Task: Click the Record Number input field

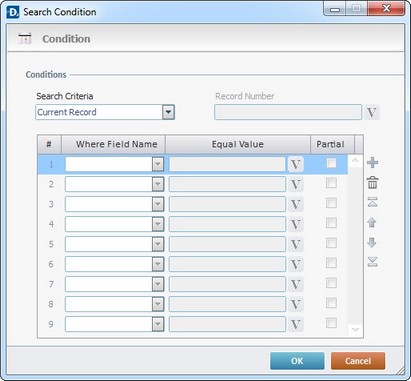Action: [x=288, y=112]
